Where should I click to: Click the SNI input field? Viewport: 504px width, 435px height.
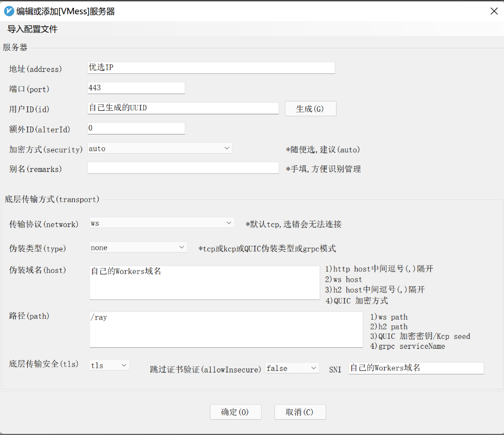tap(416, 368)
